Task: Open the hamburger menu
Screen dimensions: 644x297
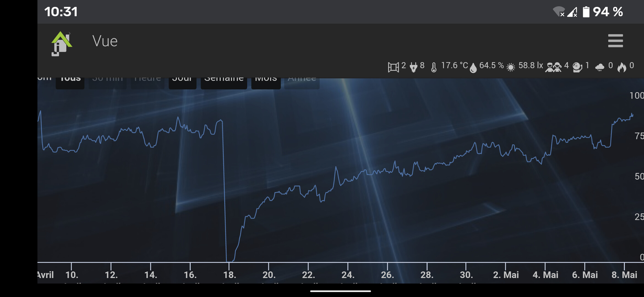Action: [615, 41]
